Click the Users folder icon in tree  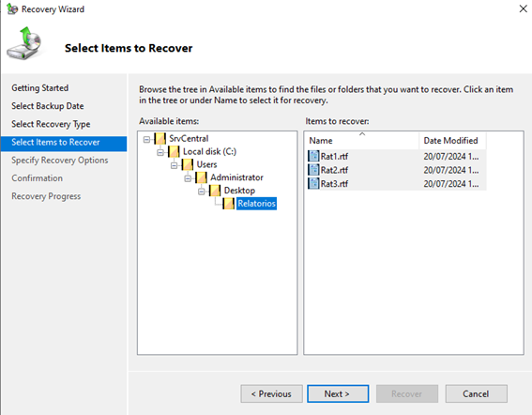pos(188,164)
